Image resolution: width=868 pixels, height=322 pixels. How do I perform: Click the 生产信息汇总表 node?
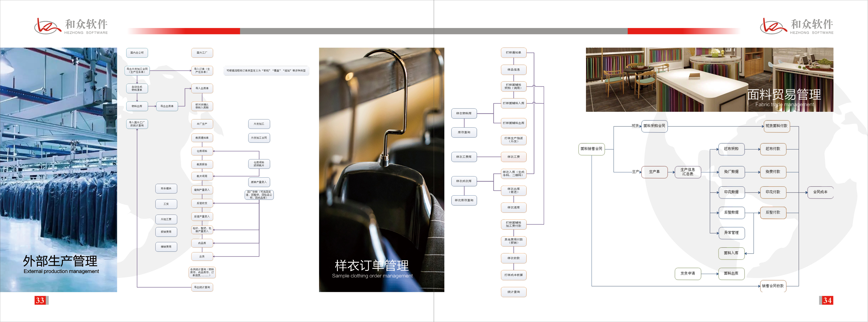[687, 172]
